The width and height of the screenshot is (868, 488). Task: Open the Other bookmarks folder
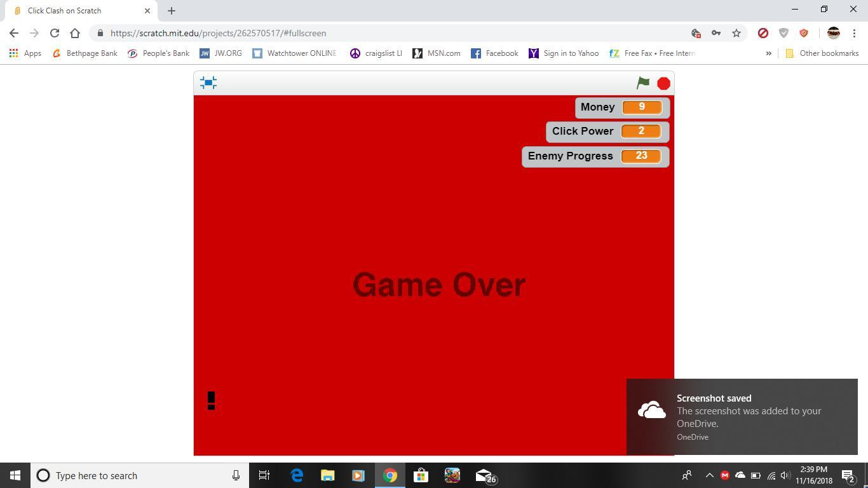pos(822,53)
